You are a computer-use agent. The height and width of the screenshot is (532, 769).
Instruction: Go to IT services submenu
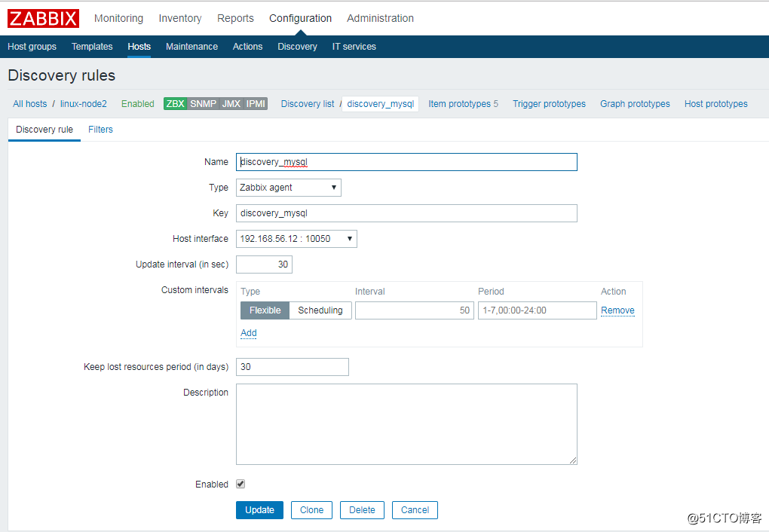coord(354,47)
